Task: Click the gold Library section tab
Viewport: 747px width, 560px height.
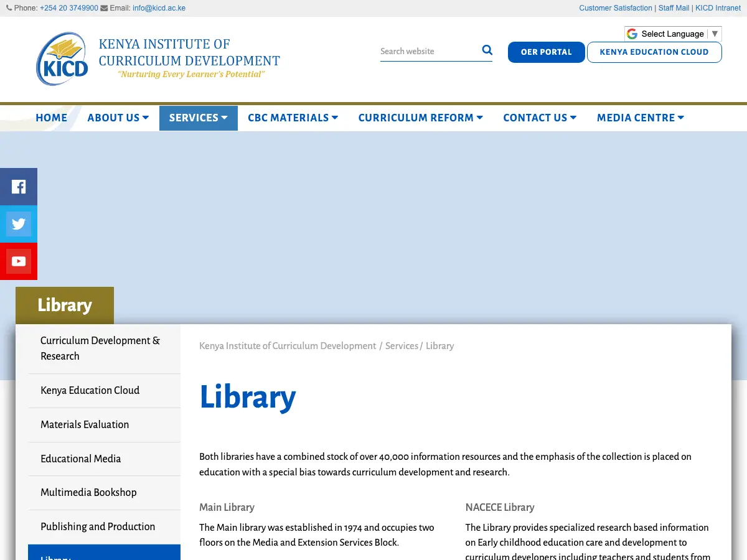Action: pyautogui.click(x=65, y=306)
